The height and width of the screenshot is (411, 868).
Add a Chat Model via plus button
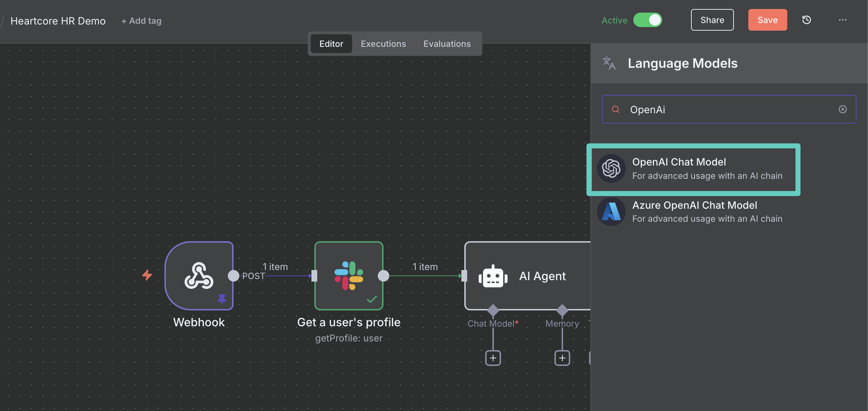click(493, 358)
